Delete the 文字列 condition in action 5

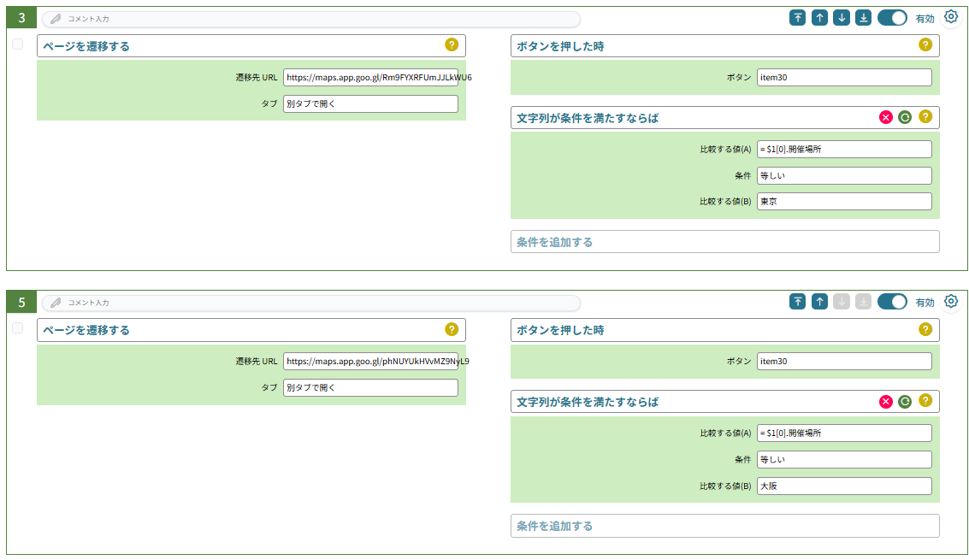[x=885, y=402]
